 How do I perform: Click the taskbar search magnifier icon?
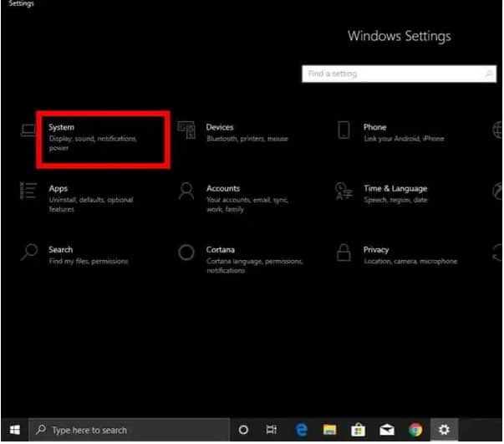tap(40, 430)
